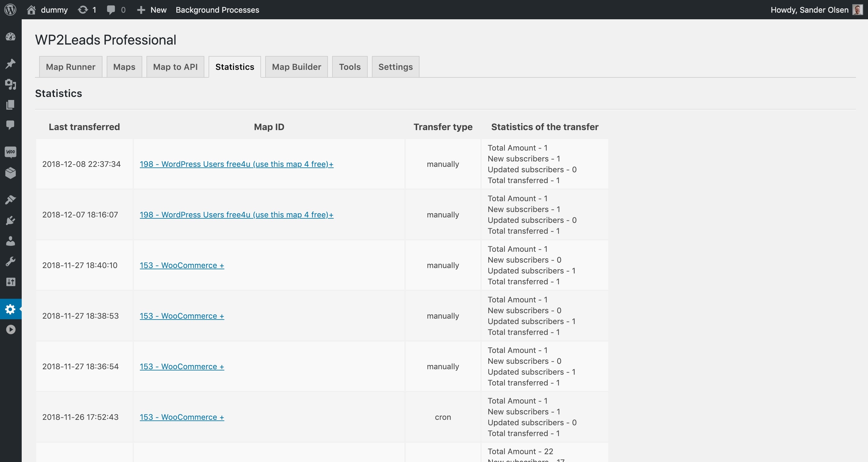868x462 pixels.
Task: Switch to the Map Builder tab
Action: (x=296, y=67)
